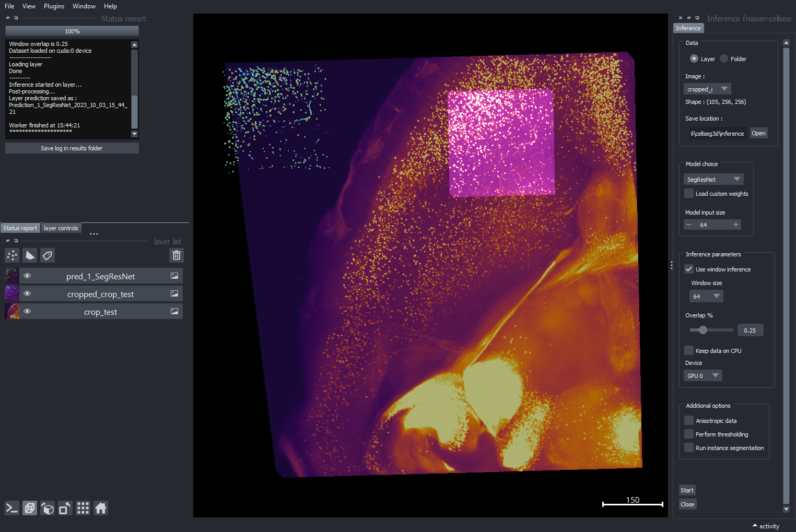Toggle visibility of crop_test layer

pos(27,311)
